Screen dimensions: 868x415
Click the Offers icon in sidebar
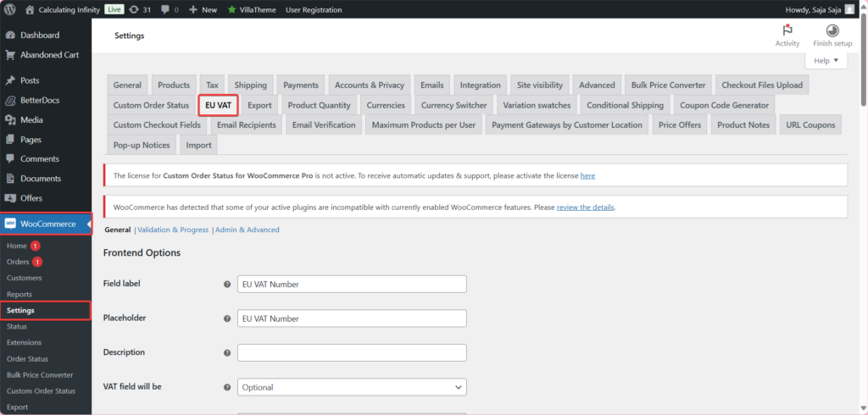[10, 198]
